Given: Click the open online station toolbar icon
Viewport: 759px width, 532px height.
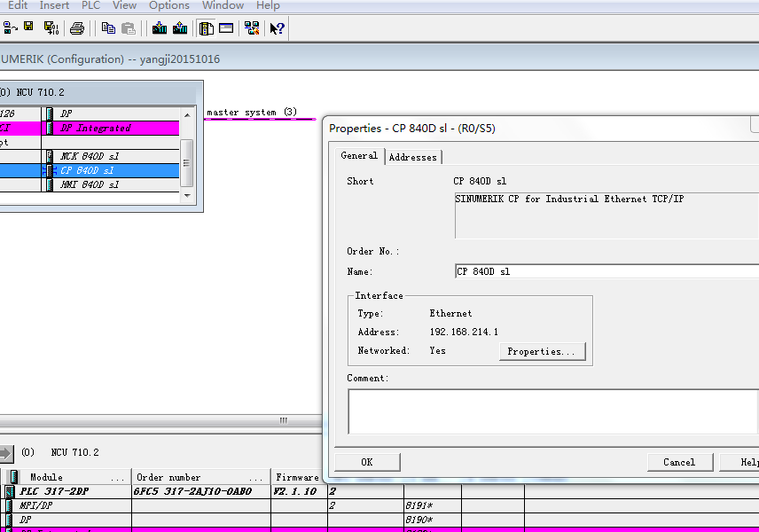Looking at the screenshot, I should click(10, 28).
